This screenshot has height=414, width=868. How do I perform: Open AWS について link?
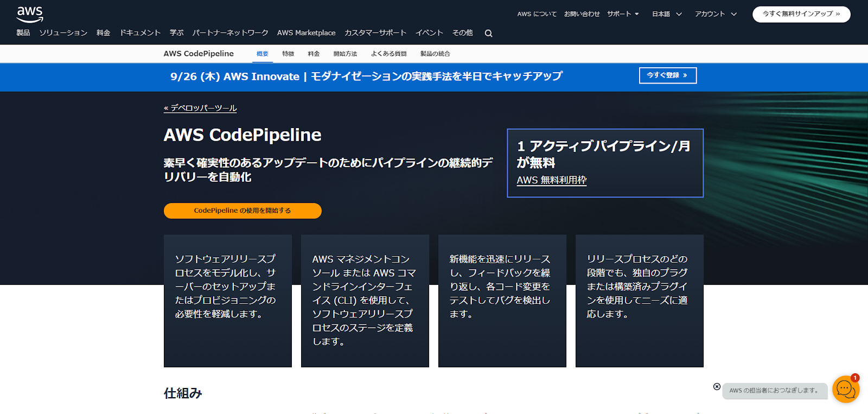tap(537, 14)
